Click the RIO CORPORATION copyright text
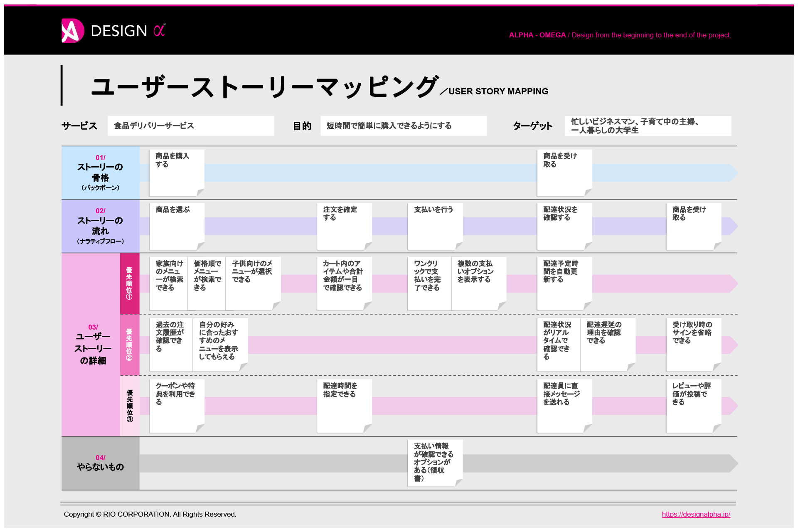Viewport: 798px width, 532px height. pos(150,514)
